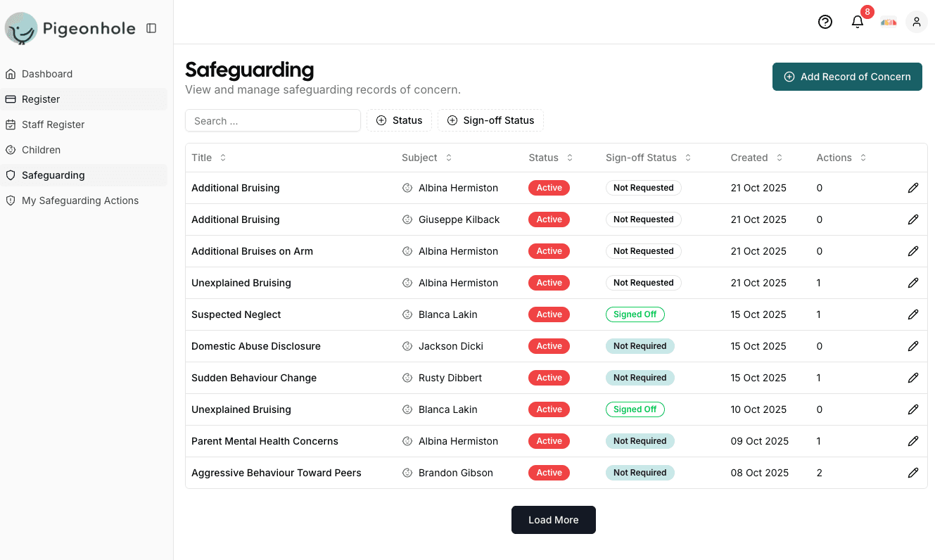935x560 pixels.
Task: Open the notifications bell showing 8 alerts
Action: coord(857,22)
